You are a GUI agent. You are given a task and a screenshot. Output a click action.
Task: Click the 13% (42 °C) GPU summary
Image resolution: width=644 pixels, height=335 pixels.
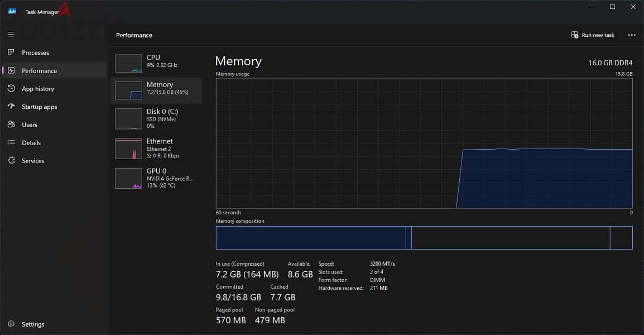161,185
